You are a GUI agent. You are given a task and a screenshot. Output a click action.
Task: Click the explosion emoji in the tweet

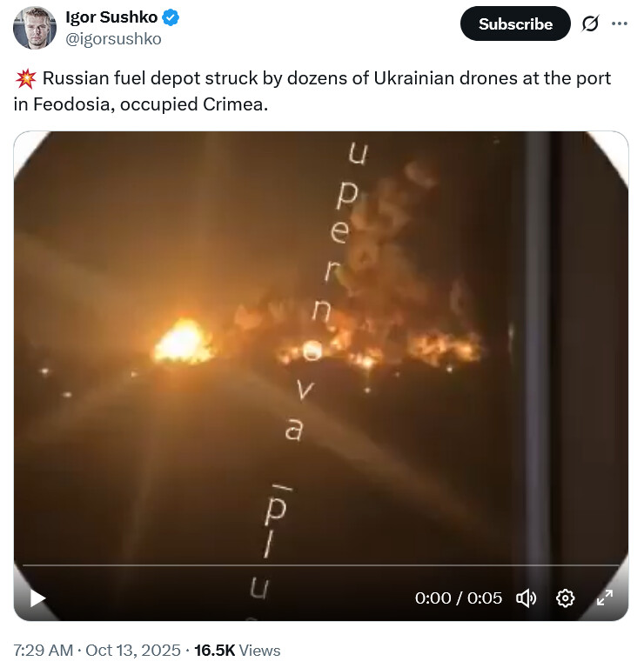(x=25, y=78)
